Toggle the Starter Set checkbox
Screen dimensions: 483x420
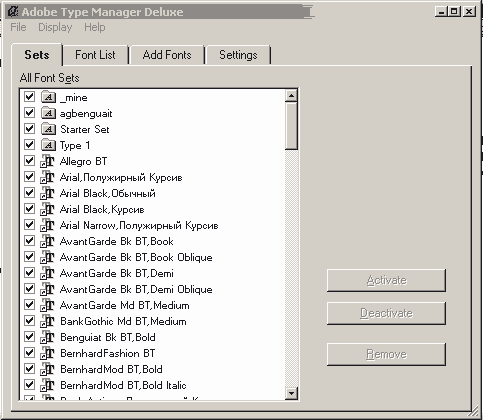[x=29, y=129]
